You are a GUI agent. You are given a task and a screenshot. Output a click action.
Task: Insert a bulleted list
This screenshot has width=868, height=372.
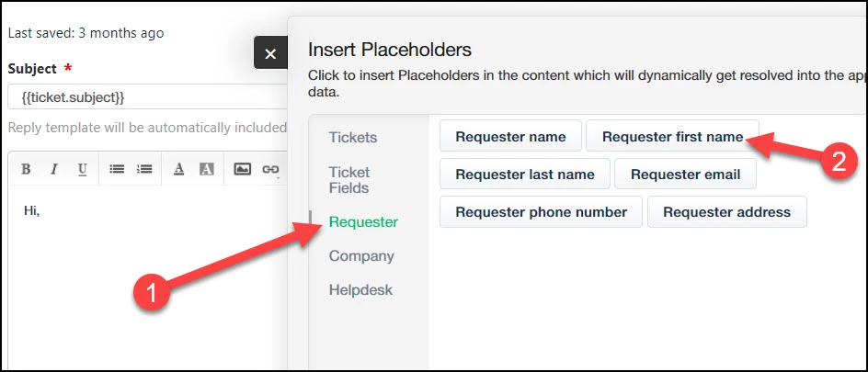(116, 169)
